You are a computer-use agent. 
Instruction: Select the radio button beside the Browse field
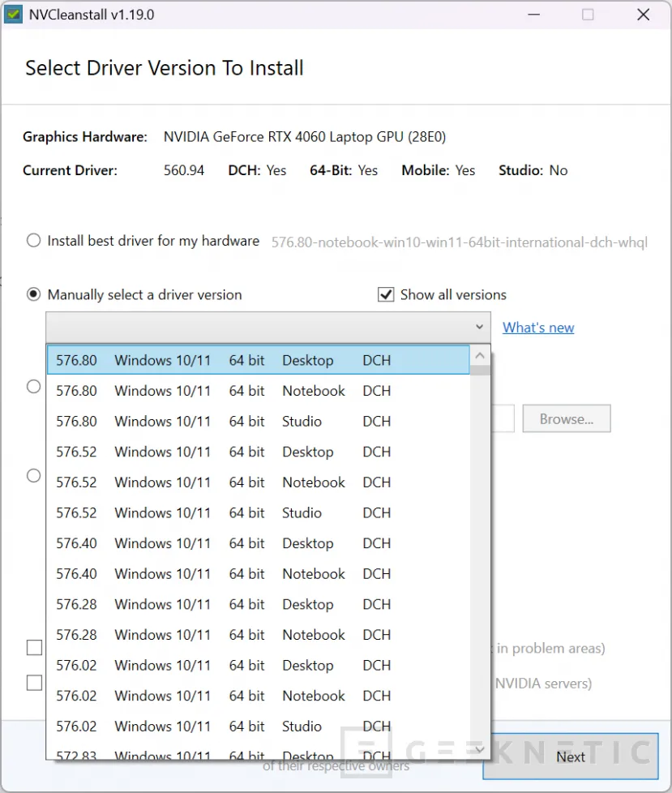[x=33, y=386]
